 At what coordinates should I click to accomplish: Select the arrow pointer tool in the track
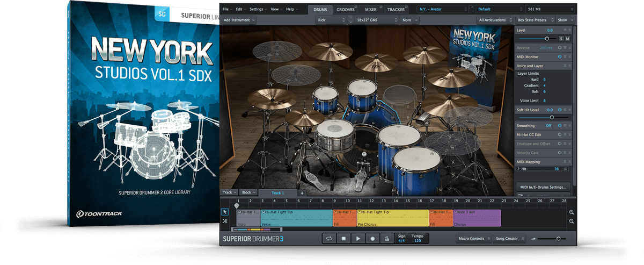(x=225, y=212)
